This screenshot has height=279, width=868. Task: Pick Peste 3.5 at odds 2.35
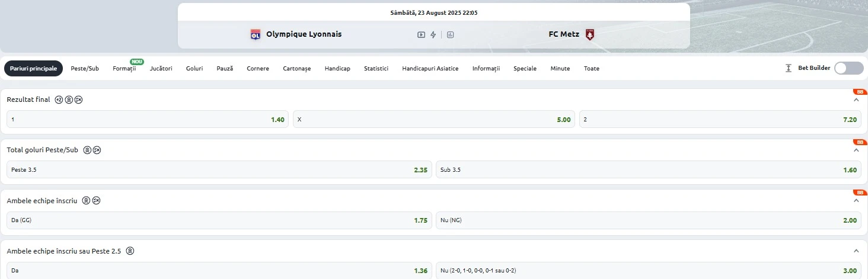219,169
